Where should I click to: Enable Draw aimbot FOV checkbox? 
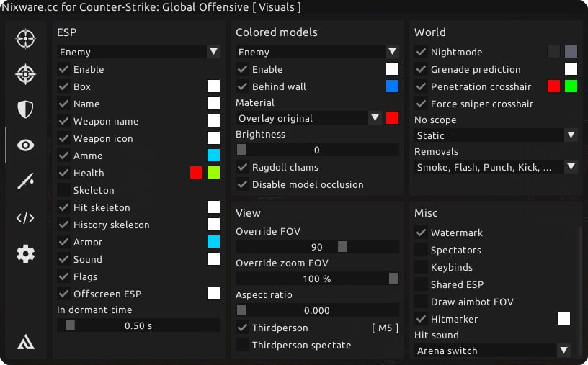[421, 302]
